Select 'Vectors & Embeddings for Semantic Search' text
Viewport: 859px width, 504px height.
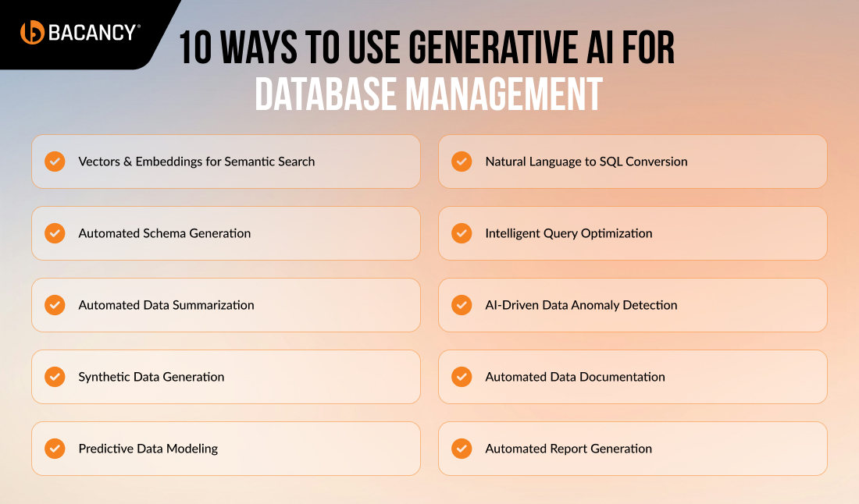point(197,161)
